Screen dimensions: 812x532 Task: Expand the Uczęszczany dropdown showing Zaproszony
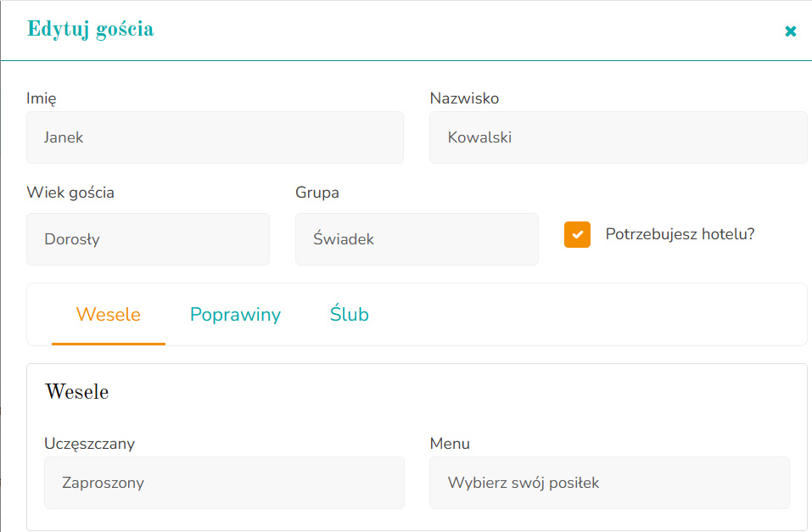pyautogui.click(x=224, y=482)
